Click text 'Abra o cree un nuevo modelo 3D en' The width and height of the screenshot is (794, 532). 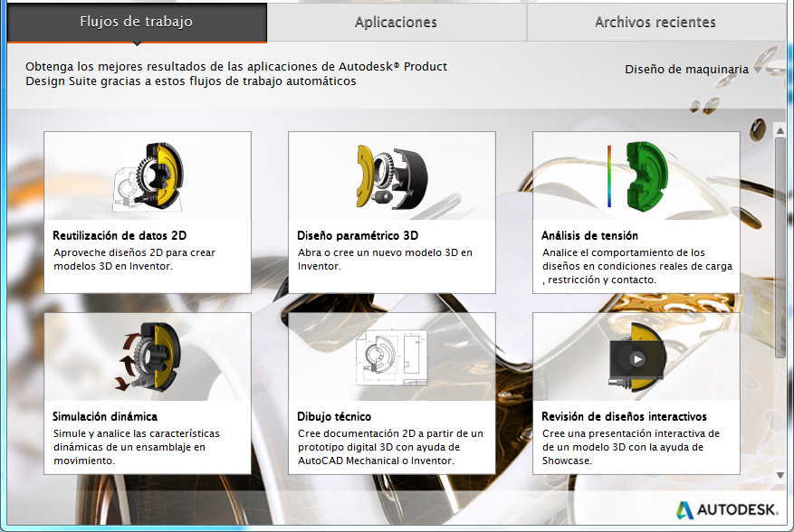385,252
